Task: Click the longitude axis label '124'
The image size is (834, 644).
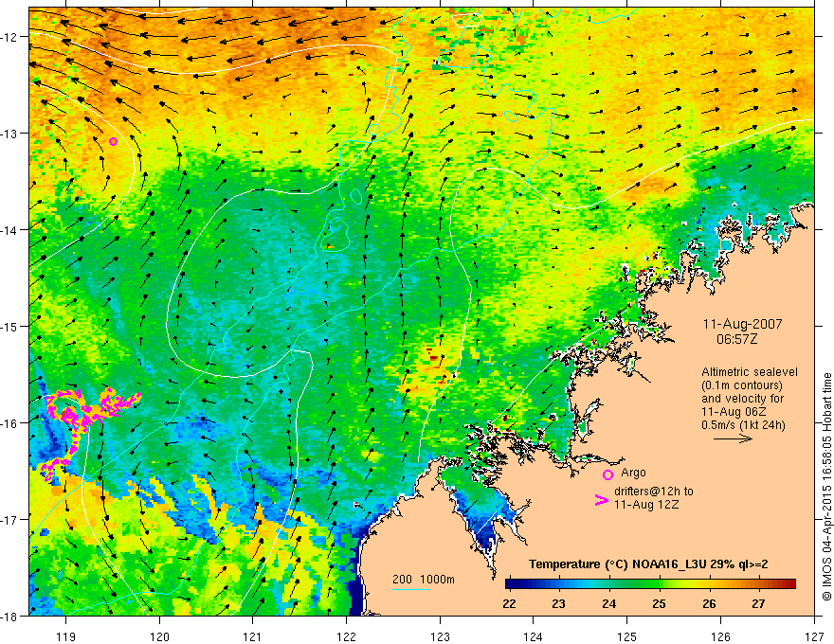Action: [534, 636]
